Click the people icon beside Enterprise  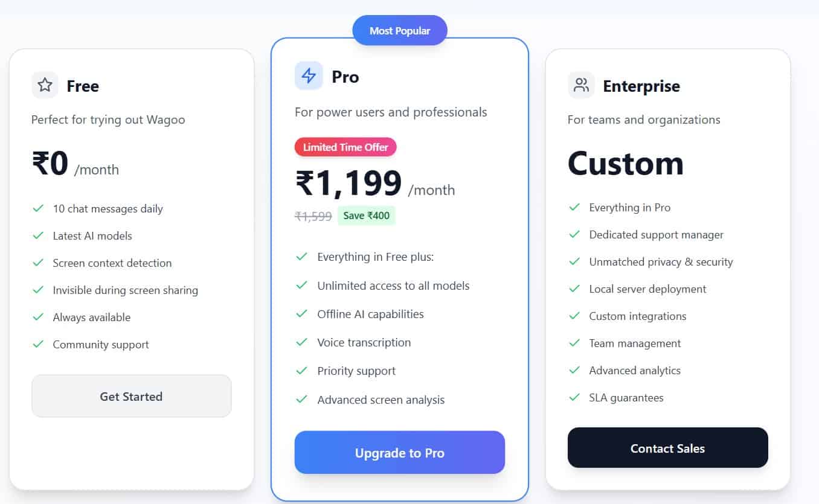click(580, 85)
